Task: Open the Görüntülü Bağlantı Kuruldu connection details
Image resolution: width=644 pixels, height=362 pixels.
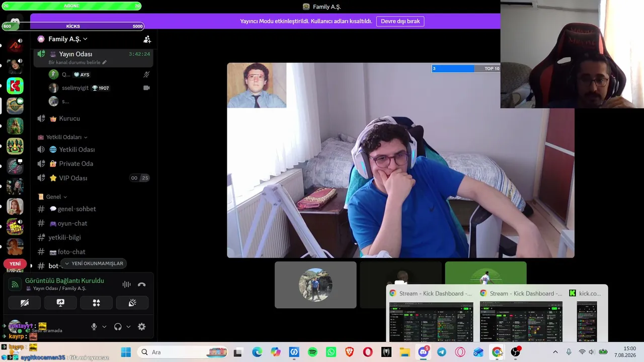Action: click(x=64, y=281)
